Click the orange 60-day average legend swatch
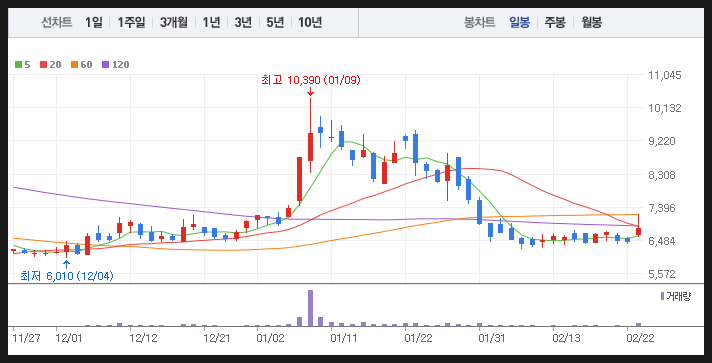The height and width of the screenshot is (363, 712). 74,65
